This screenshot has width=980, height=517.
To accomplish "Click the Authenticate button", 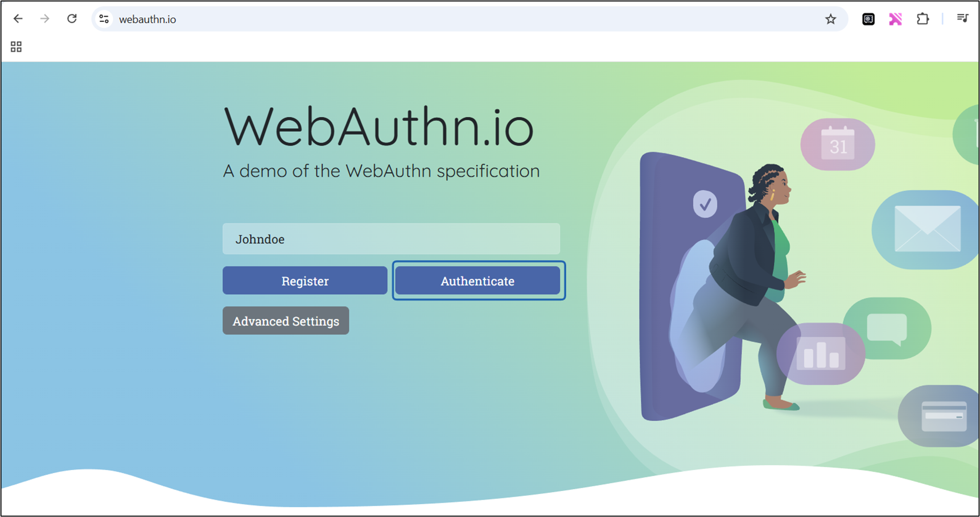I will click(x=478, y=281).
